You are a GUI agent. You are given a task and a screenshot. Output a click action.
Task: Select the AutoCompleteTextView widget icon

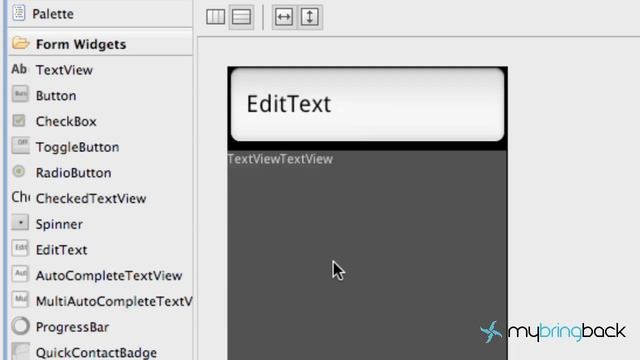tap(20, 274)
